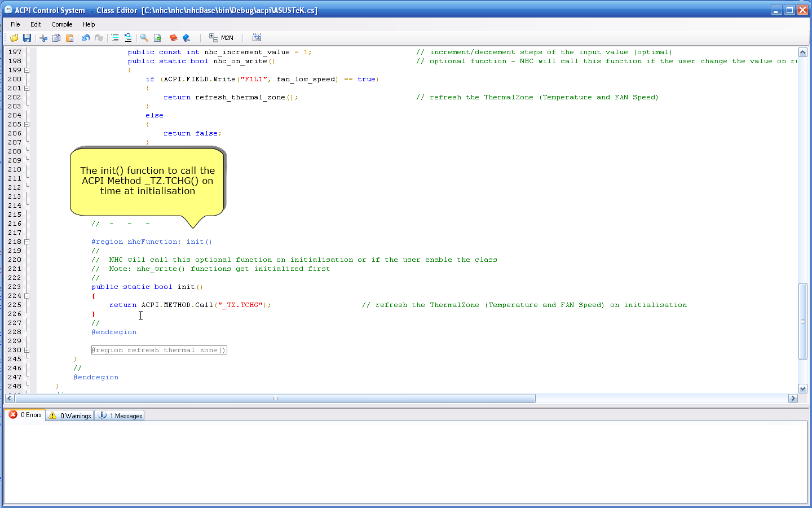This screenshot has width=812, height=508.
Task: Undo the last edit with the undo arrow
Action: 86,38
